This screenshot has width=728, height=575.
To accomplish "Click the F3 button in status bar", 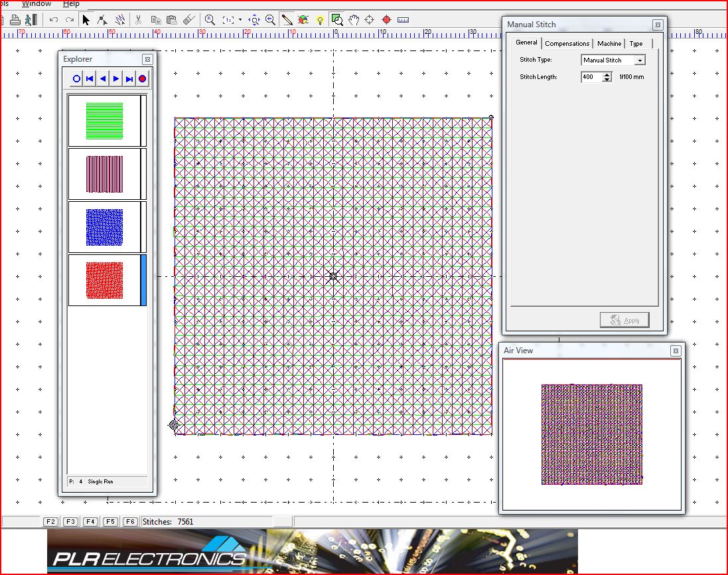I will click(70, 522).
